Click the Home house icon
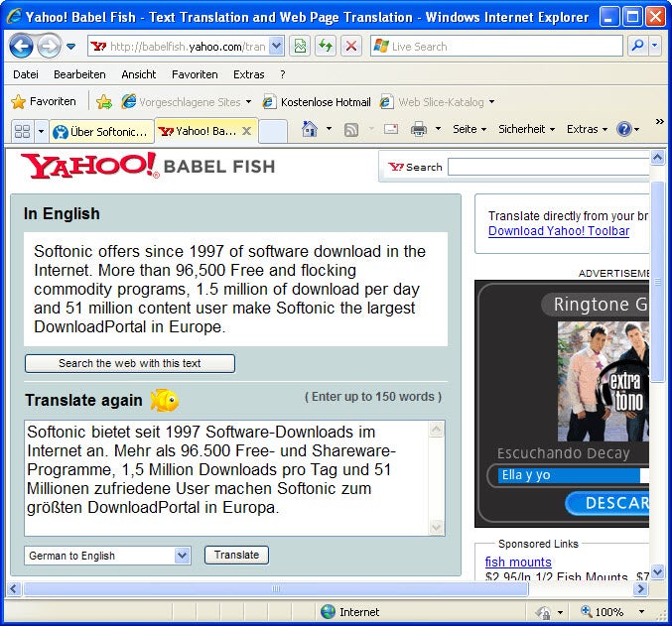 coord(310,129)
